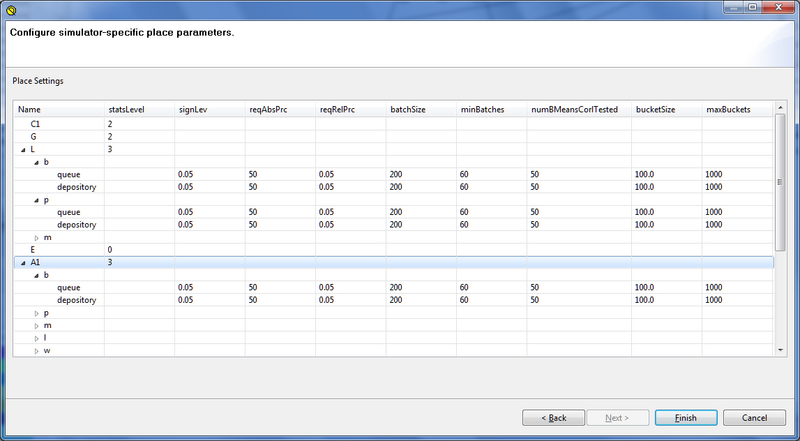The width and height of the screenshot is (800, 441).
Task: Select the C1 place row
Action: pos(37,123)
